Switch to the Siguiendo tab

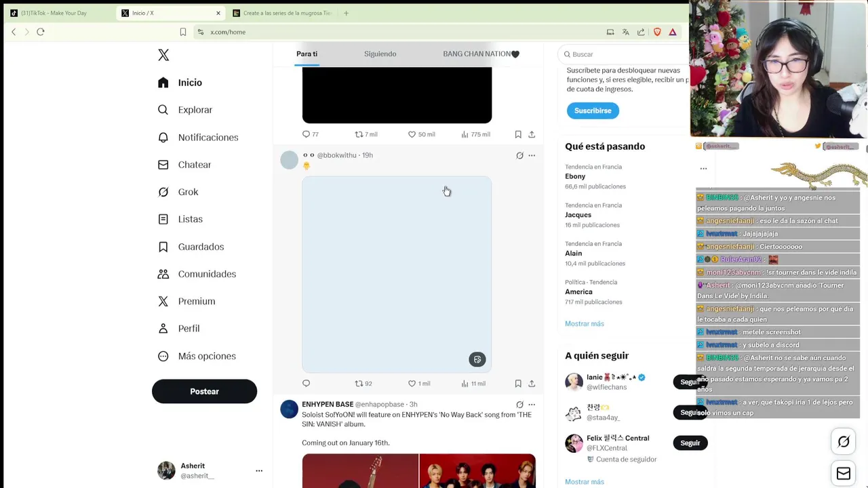pos(380,54)
